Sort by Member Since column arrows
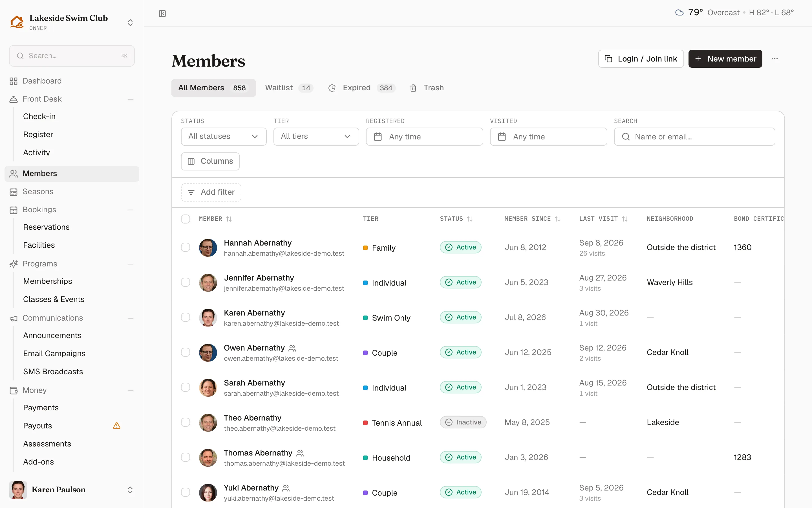The image size is (812, 508). (x=558, y=219)
